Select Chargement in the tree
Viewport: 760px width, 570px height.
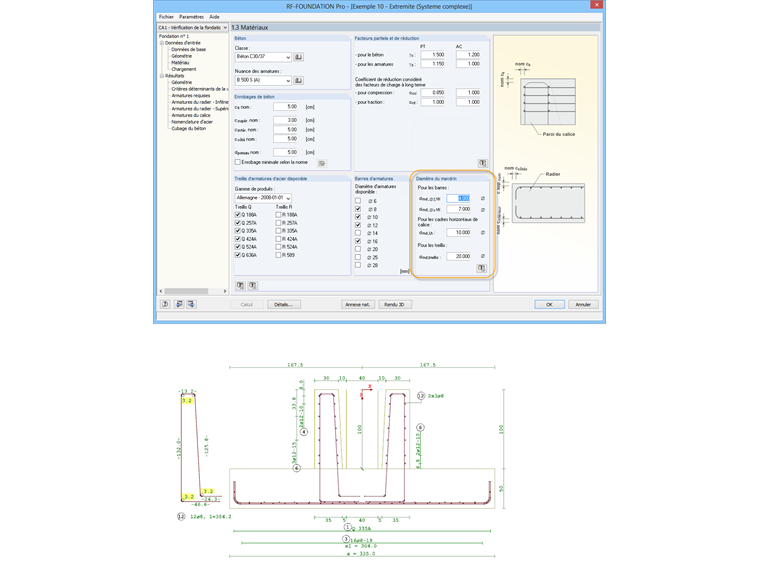pyautogui.click(x=184, y=69)
